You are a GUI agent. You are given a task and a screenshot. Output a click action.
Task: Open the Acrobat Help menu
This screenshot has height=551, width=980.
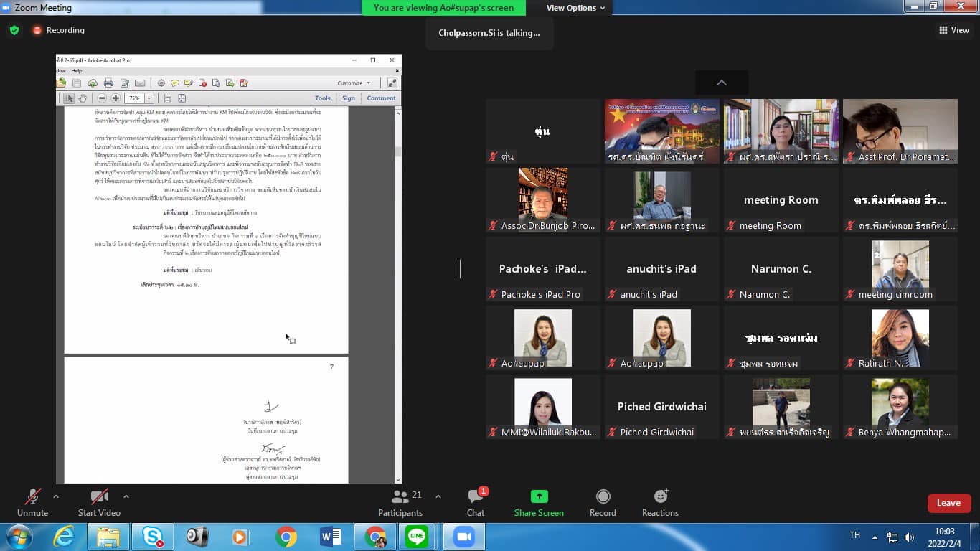pyautogui.click(x=77, y=71)
